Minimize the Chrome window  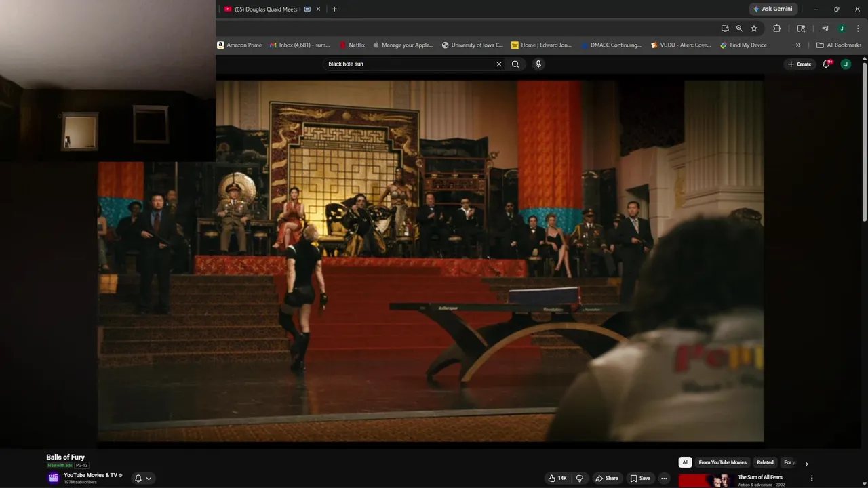tap(816, 9)
